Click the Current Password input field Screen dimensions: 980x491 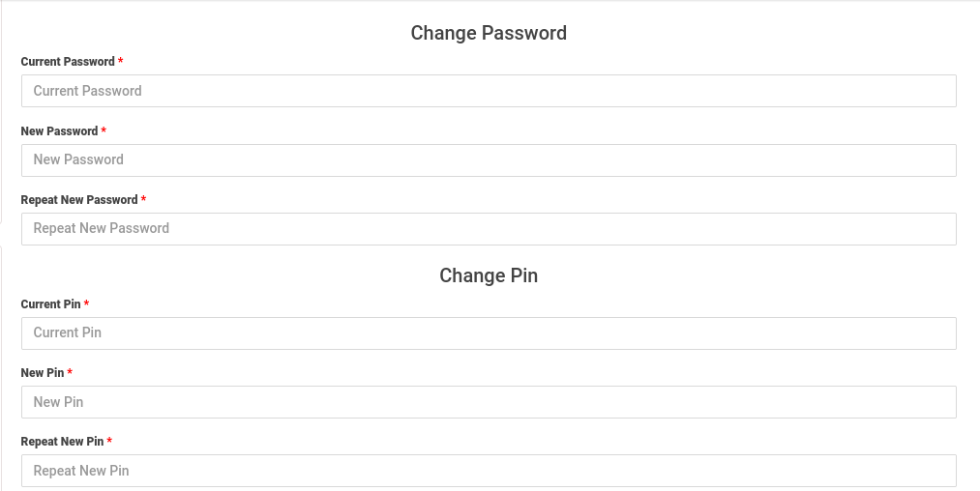[x=489, y=91]
